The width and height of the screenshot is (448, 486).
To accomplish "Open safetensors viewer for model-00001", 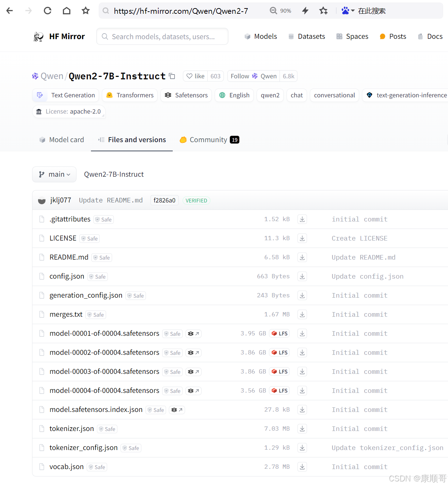I will point(194,334).
